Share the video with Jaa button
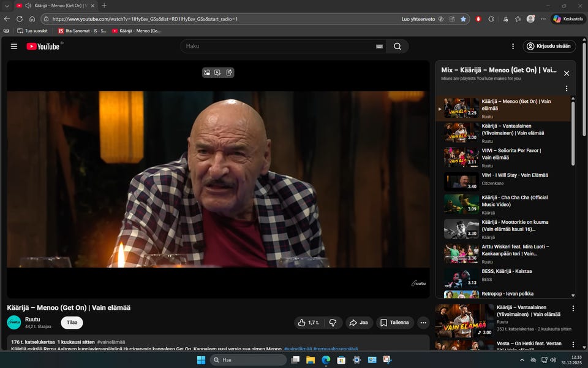This screenshot has width=588, height=368. pyautogui.click(x=360, y=323)
